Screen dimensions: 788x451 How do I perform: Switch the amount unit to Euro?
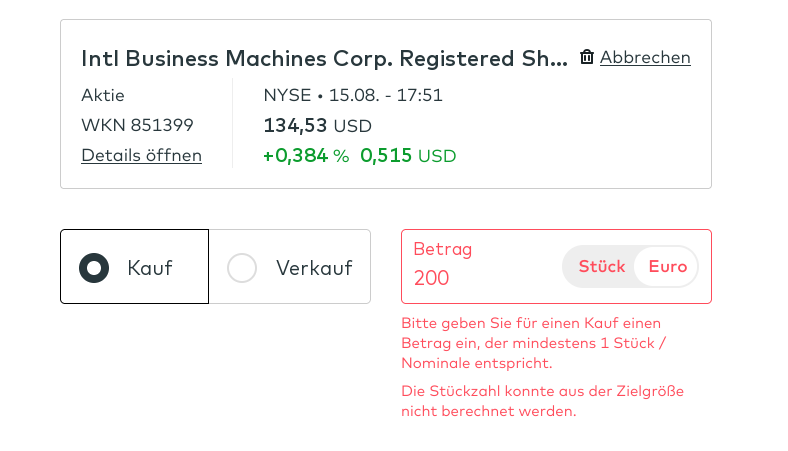[668, 266]
